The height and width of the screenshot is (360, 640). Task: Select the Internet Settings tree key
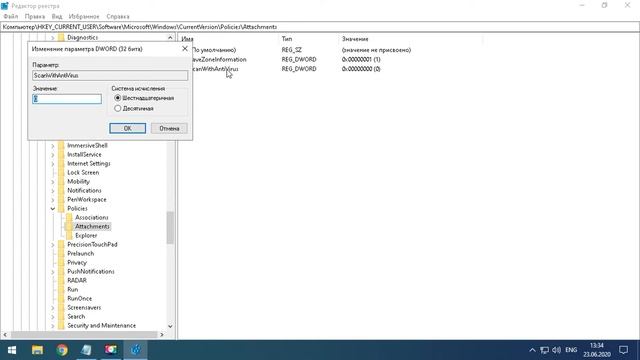pos(89,164)
